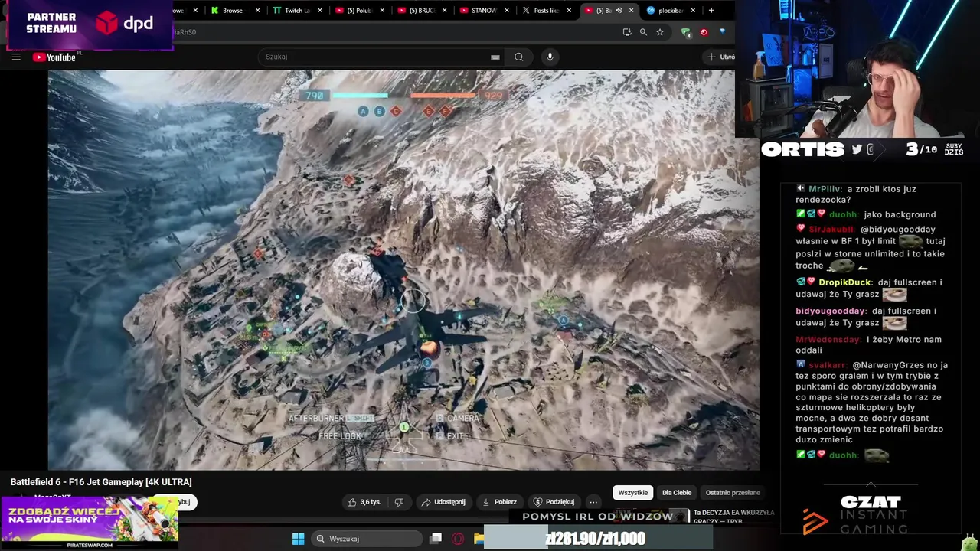
Task: Click the DropikDuck chat username
Action: click(844, 282)
